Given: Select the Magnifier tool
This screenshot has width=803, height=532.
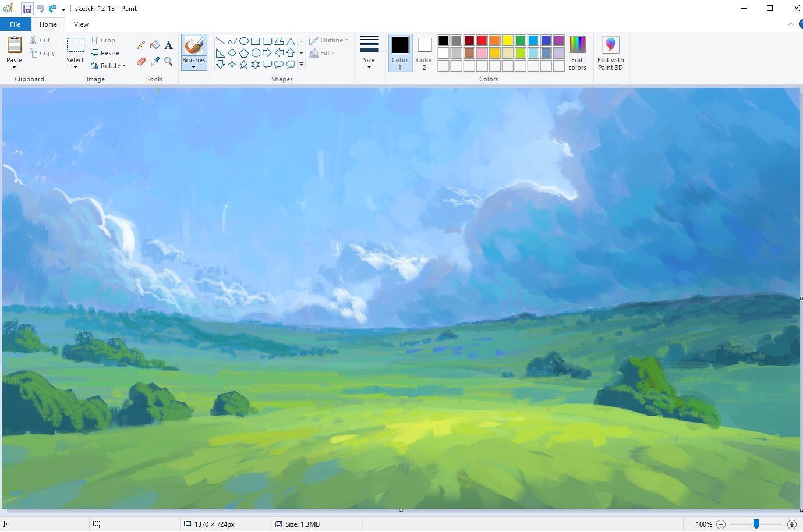Looking at the screenshot, I should (168, 61).
